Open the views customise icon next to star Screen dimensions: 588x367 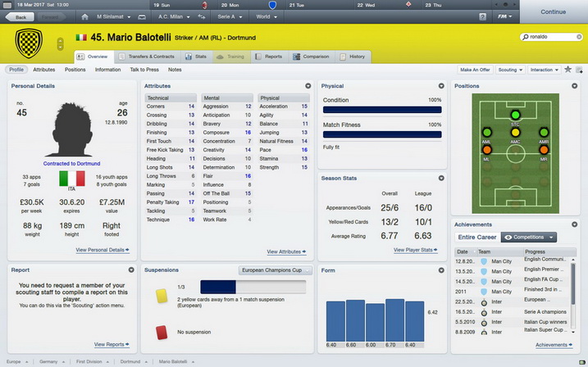(x=579, y=70)
